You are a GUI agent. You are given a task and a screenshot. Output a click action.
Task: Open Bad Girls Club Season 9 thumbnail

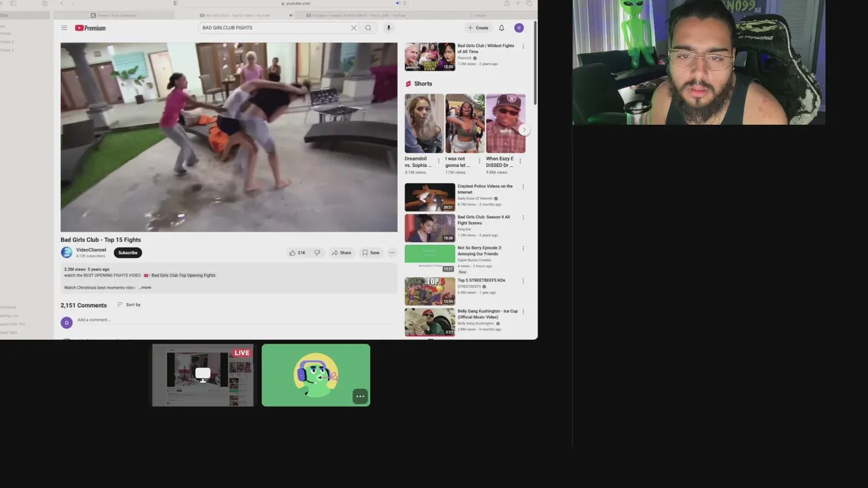pyautogui.click(x=430, y=228)
